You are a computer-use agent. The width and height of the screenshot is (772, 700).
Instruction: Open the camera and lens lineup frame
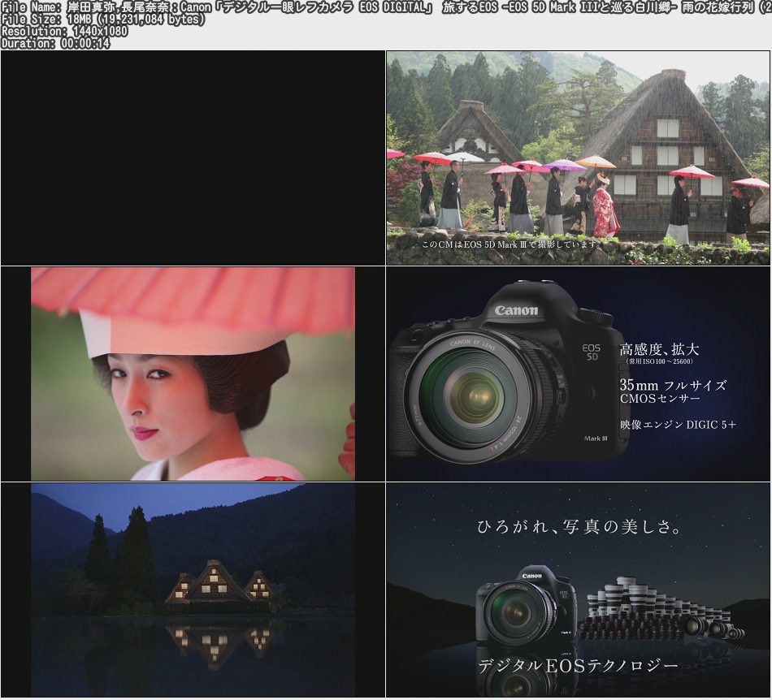[579, 590]
